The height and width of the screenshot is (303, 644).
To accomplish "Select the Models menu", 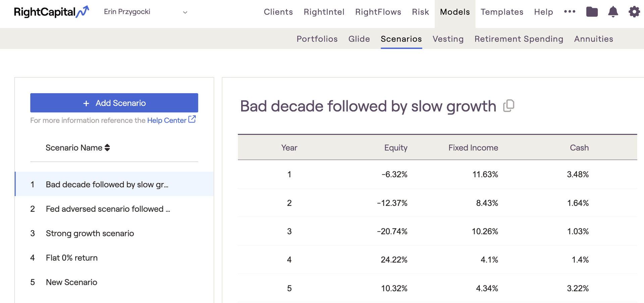I will pos(455,12).
